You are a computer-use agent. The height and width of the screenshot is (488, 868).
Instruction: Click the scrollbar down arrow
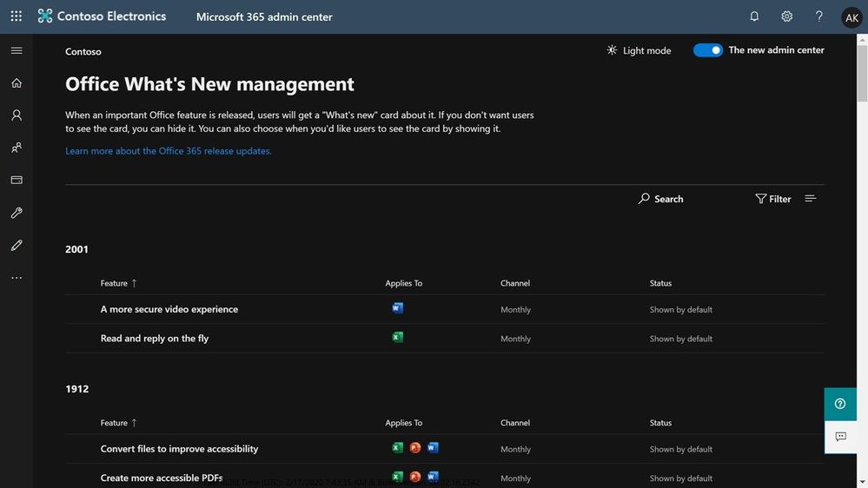click(862, 483)
